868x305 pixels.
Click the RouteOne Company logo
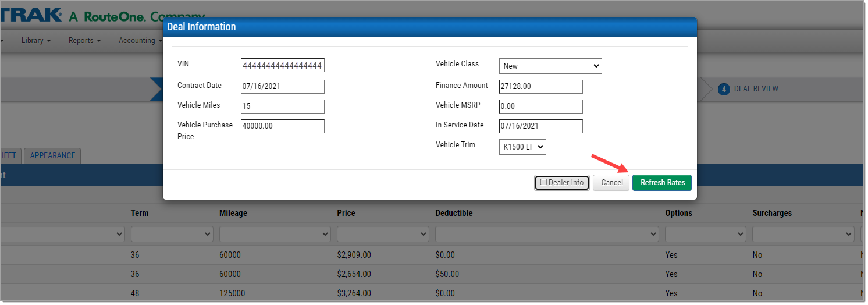[137, 16]
